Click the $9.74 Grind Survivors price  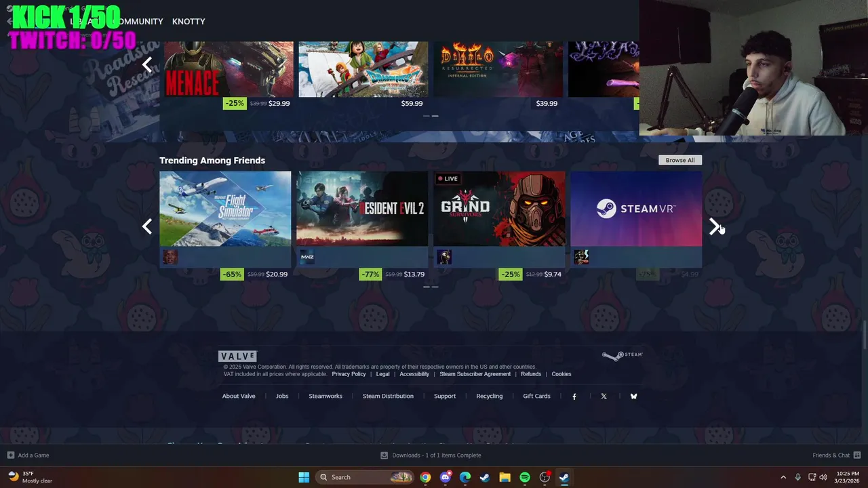point(553,274)
